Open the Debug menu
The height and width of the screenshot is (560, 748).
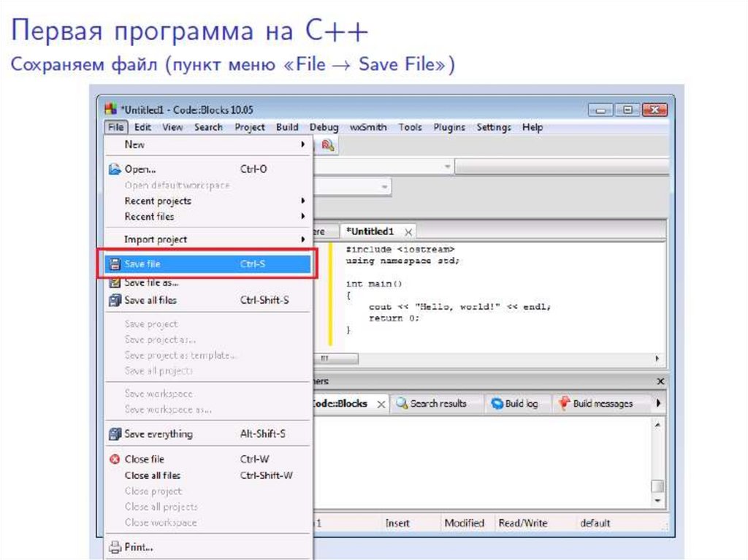click(x=324, y=127)
